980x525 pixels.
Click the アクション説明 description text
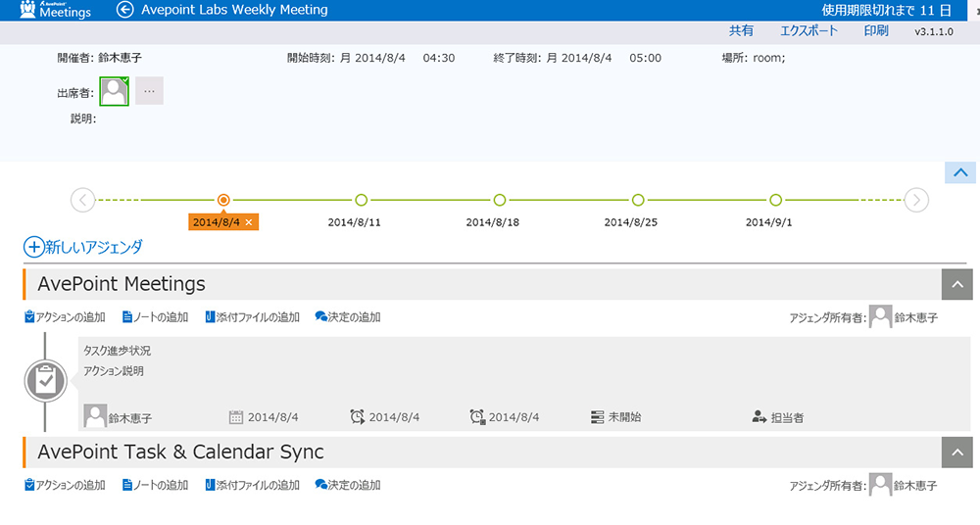point(113,371)
